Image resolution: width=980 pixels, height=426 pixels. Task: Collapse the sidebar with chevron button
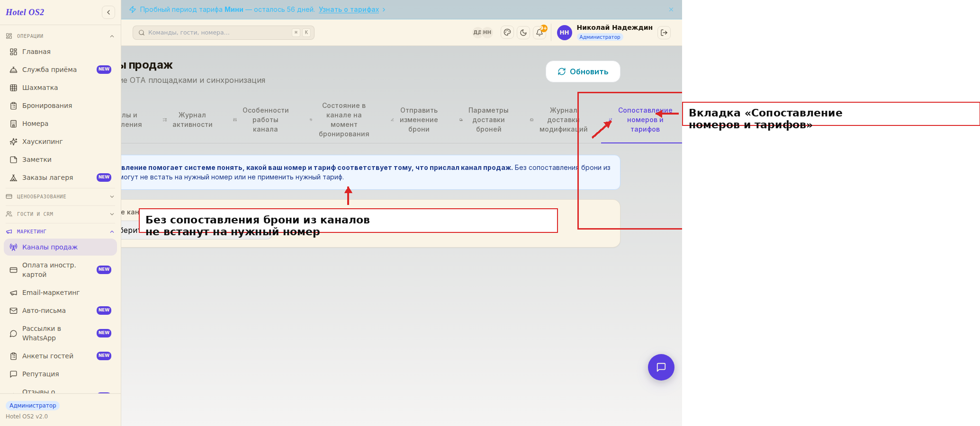[108, 12]
